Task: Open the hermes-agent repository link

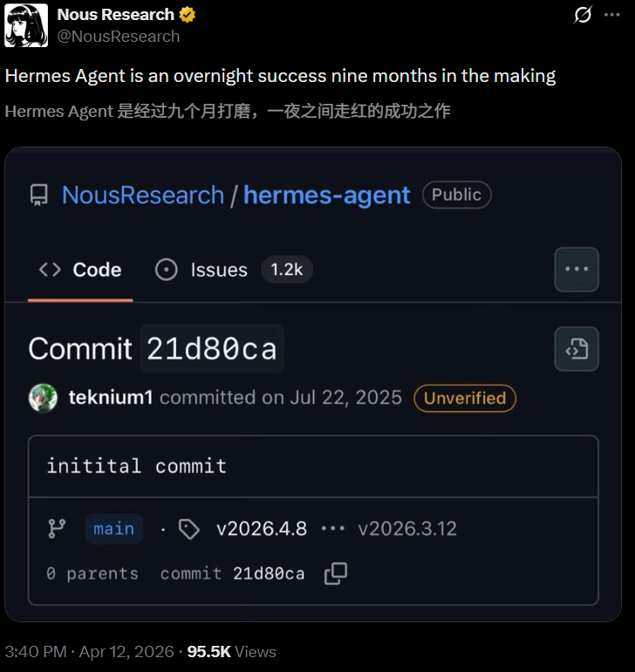Action: coord(327,195)
